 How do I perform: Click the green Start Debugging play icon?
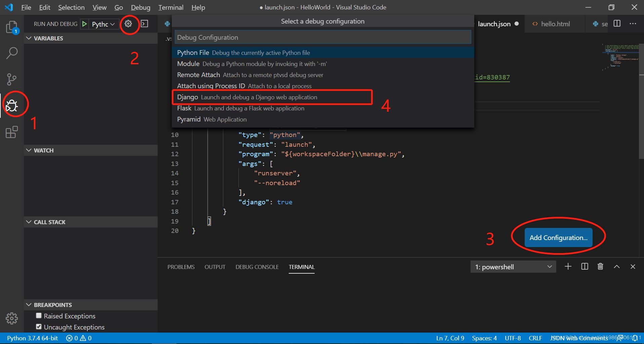pos(85,24)
